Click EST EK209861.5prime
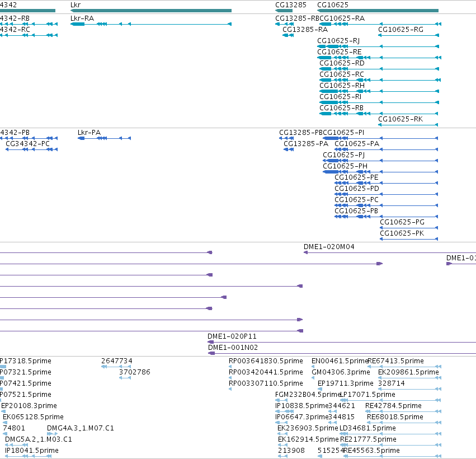The image size is (476, 459). tap(409, 378)
